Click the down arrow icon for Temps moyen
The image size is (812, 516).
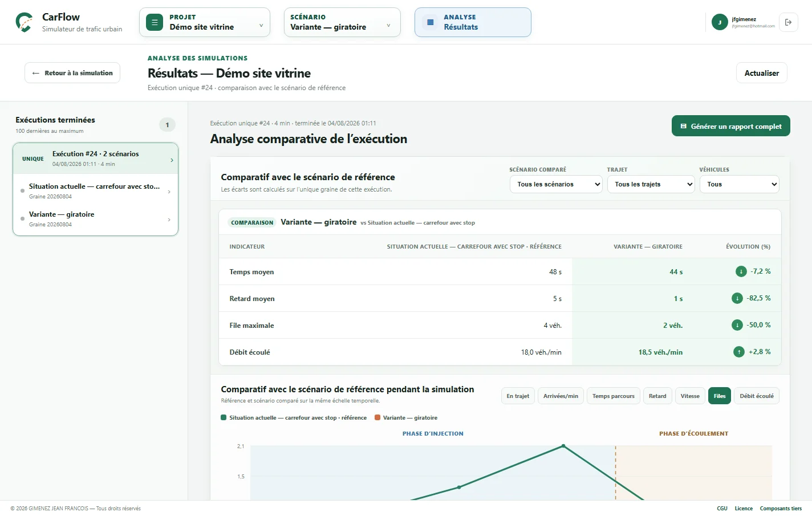click(x=741, y=271)
